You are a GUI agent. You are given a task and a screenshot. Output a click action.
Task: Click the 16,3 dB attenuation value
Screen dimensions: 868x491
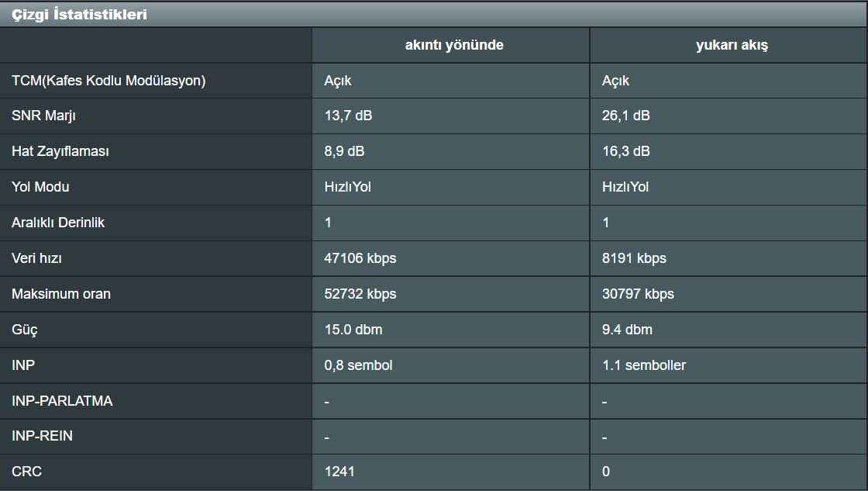click(626, 152)
